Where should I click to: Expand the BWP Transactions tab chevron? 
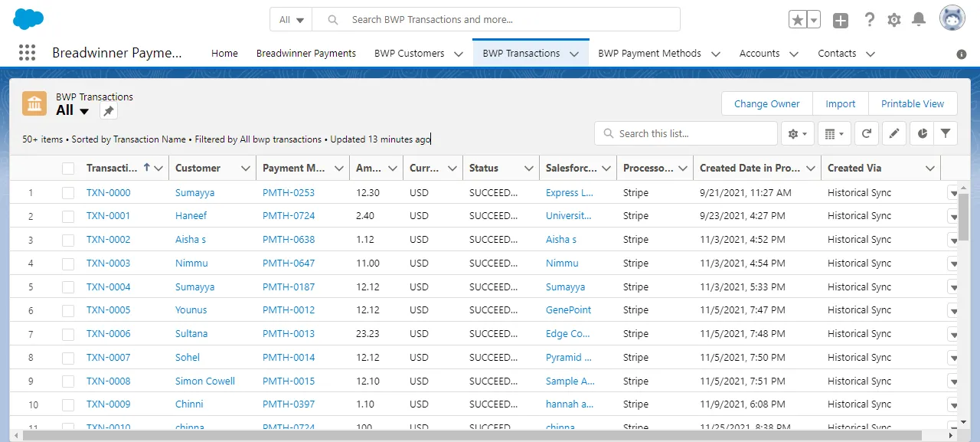click(x=574, y=54)
